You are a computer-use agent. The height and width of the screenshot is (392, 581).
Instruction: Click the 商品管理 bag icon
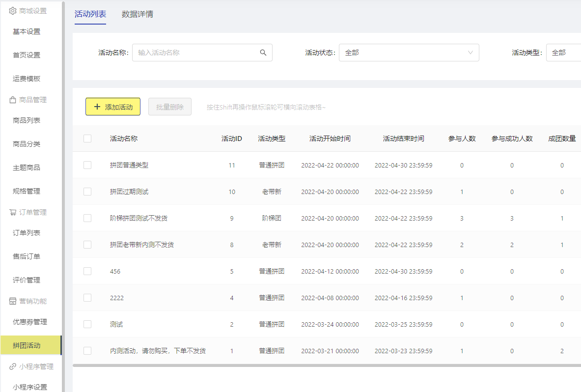pos(13,100)
